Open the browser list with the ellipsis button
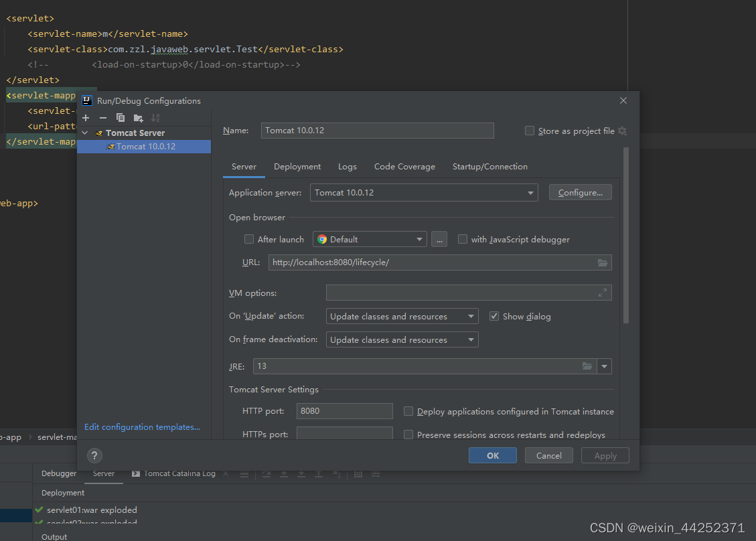This screenshot has width=756, height=541. pos(439,239)
